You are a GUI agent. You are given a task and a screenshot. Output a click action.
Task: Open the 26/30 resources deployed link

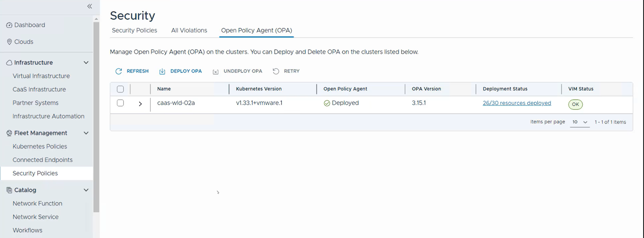[517, 103]
